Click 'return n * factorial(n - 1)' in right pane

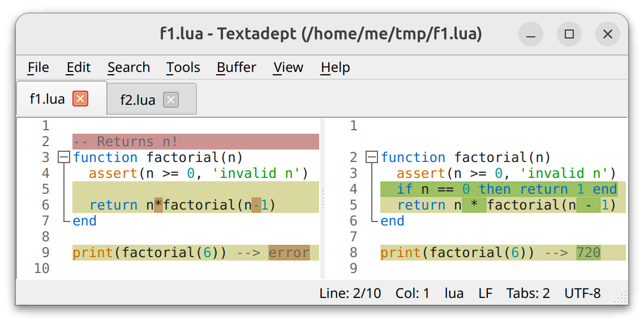pos(507,204)
